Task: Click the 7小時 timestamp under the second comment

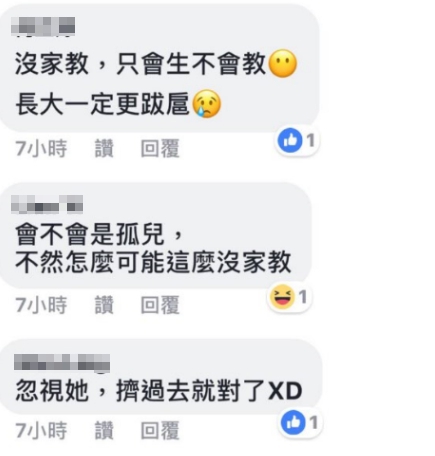Action: pyautogui.click(x=41, y=305)
